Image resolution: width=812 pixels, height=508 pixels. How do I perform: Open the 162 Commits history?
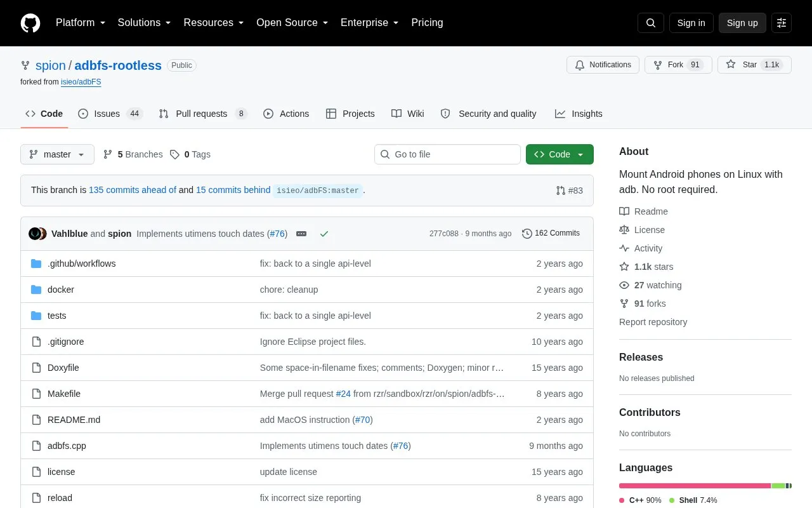point(551,234)
